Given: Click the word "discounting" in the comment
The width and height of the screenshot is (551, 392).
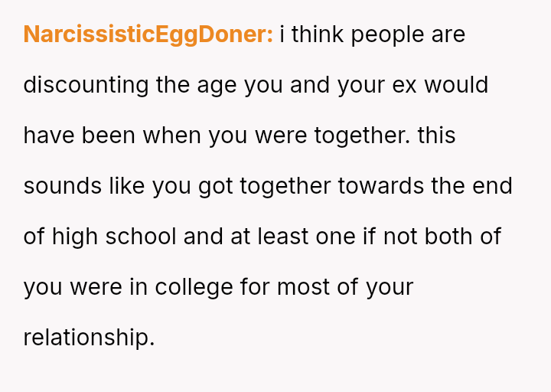Looking at the screenshot, I should point(86,85).
